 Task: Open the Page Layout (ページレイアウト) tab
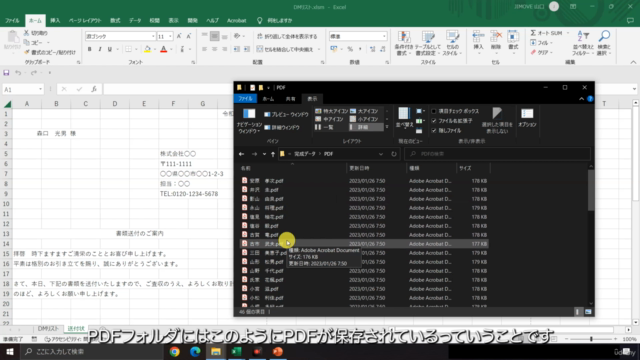(85, 20)
